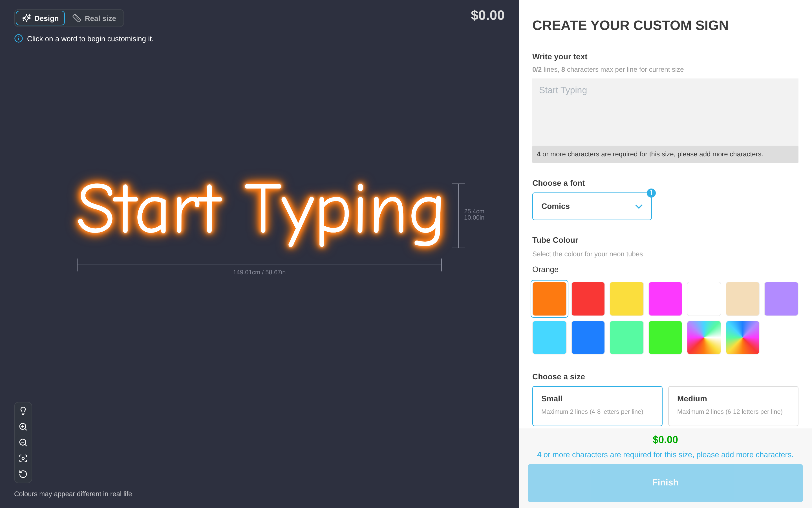
Task: Choose the warm beige tube colour
Action: [x=743, y=299]
